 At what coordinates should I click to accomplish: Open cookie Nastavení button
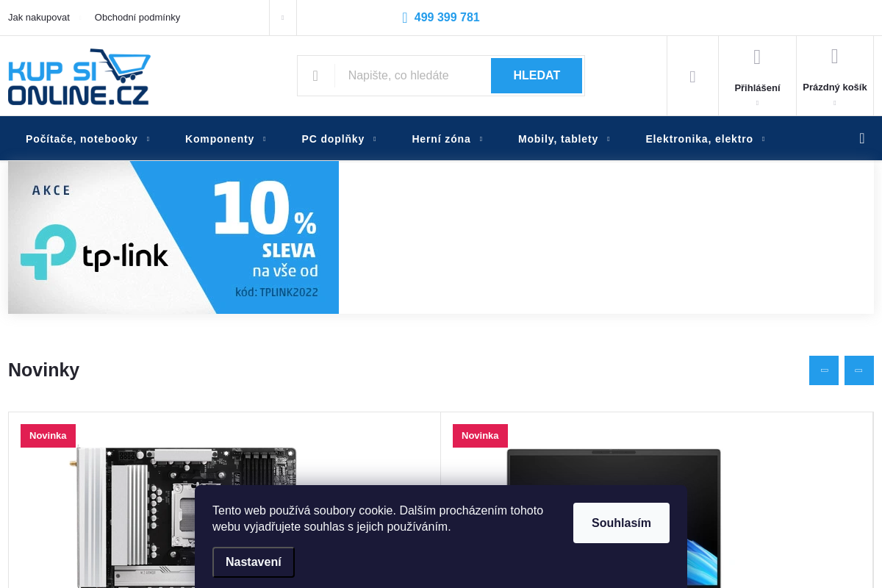(x=254, y=562)
